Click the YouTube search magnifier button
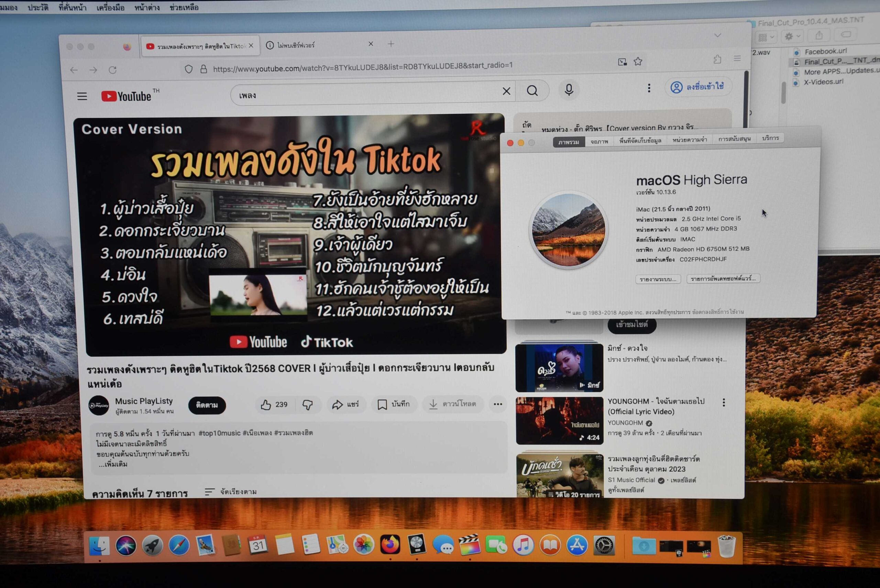This screenshot has width=880, height=588. click(x=532, y=90)
